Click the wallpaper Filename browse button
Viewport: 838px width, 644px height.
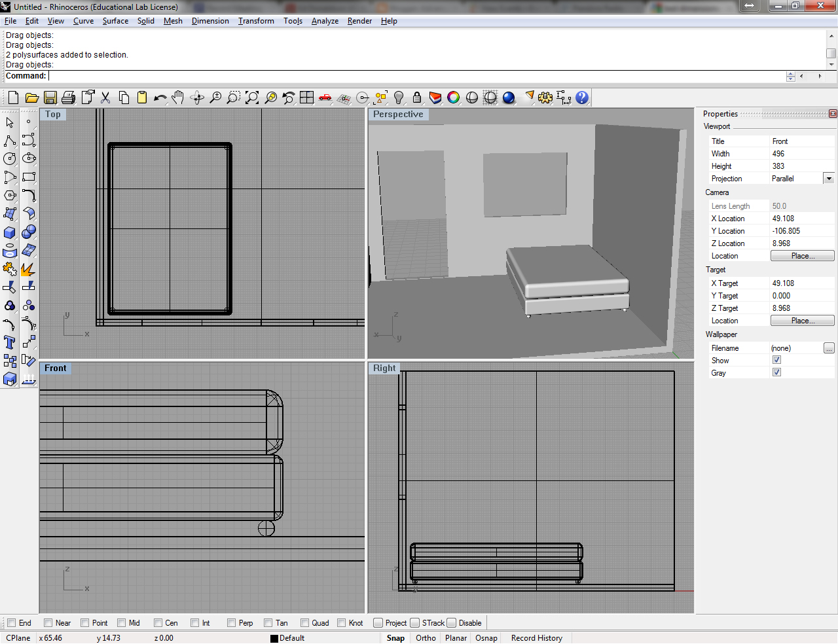click(829, 348)
